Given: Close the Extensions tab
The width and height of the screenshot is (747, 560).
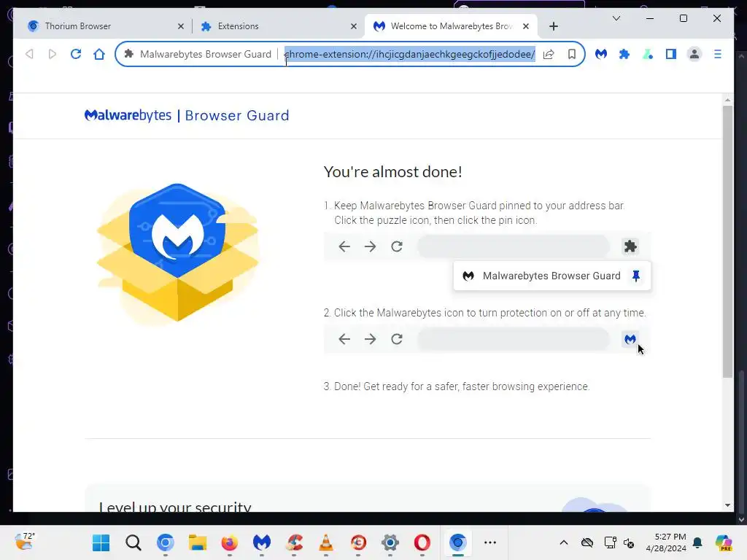Looking at the screenshot, I should [x=354, y=27].
